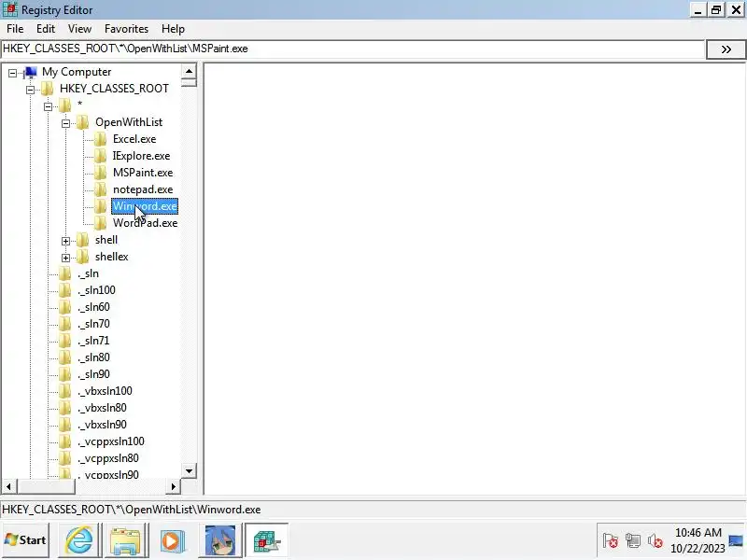Click the IExplore.exe folder icon
Viewport: 747px width, 560px height.
100,156
